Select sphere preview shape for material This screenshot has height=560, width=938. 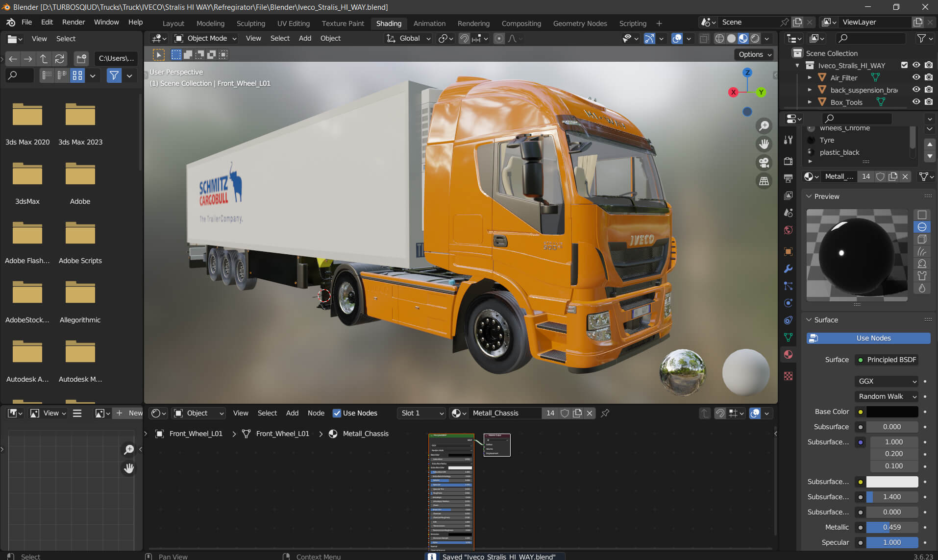(x=922, y=227)
